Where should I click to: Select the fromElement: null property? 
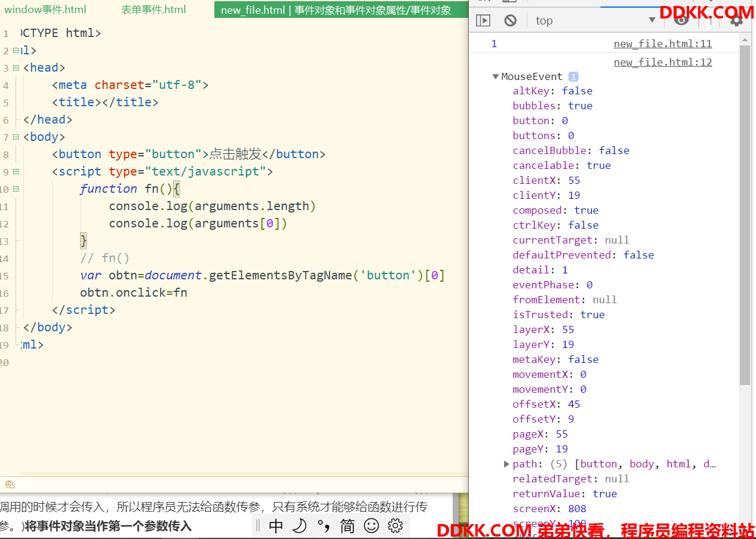(565, 300)
